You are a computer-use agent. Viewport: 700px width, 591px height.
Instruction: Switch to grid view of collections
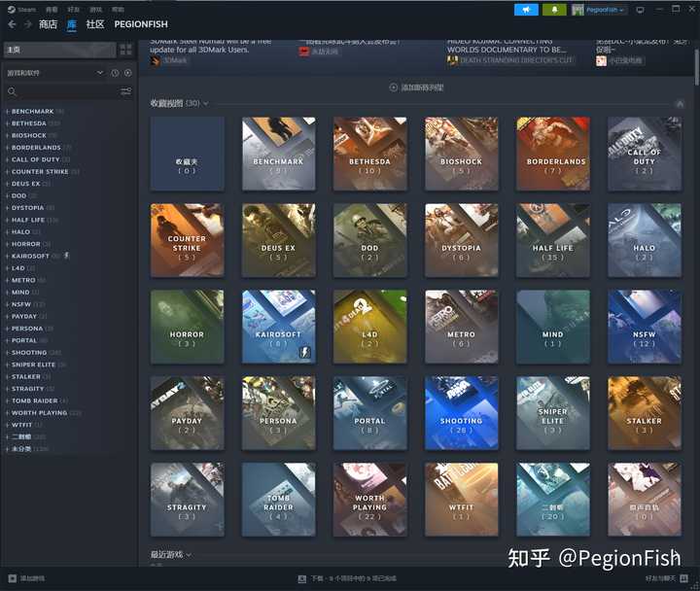pos(125,50)
